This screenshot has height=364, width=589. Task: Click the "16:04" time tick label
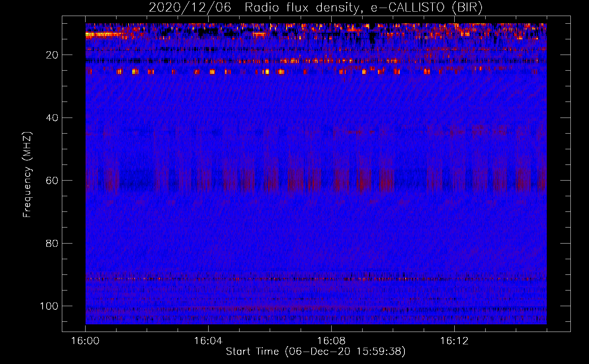click(208, 341)
